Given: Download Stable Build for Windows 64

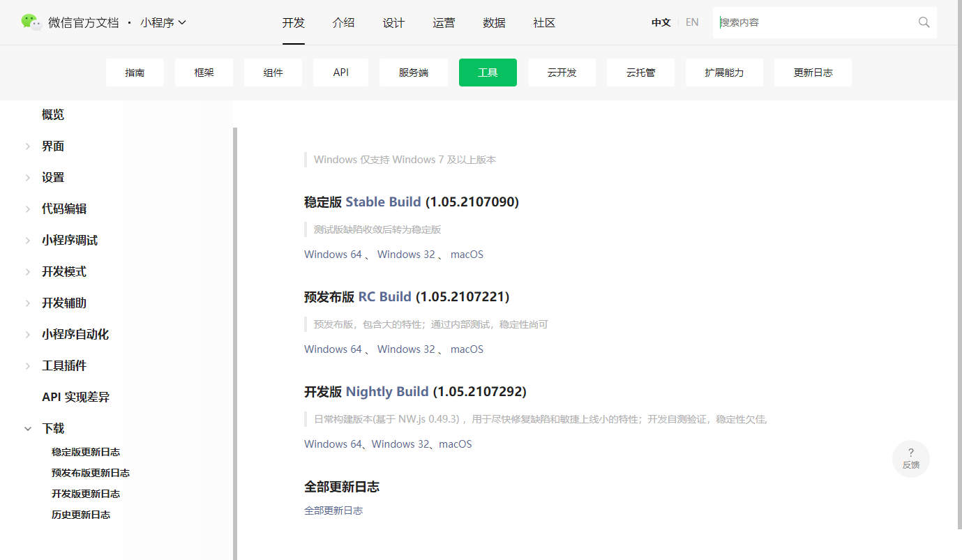Looking at the screenshot, I should [333, 255].
